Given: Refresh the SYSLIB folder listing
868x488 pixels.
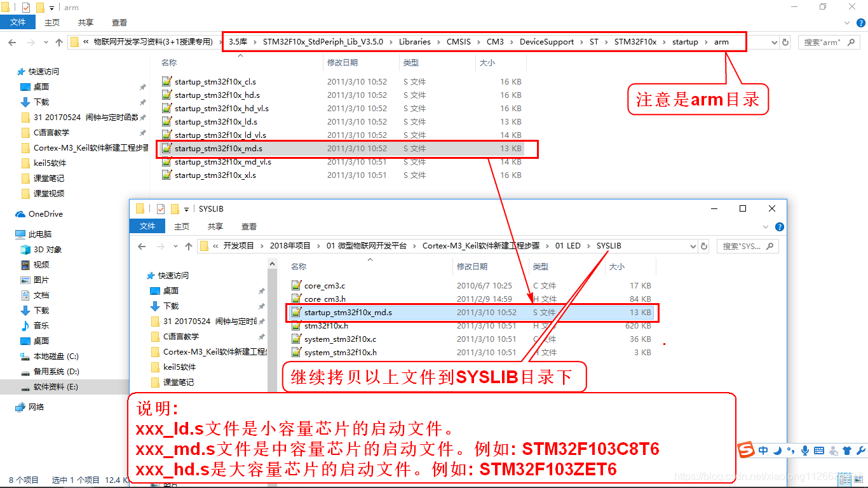Looking at the screenshot, I should pos(704,246).
